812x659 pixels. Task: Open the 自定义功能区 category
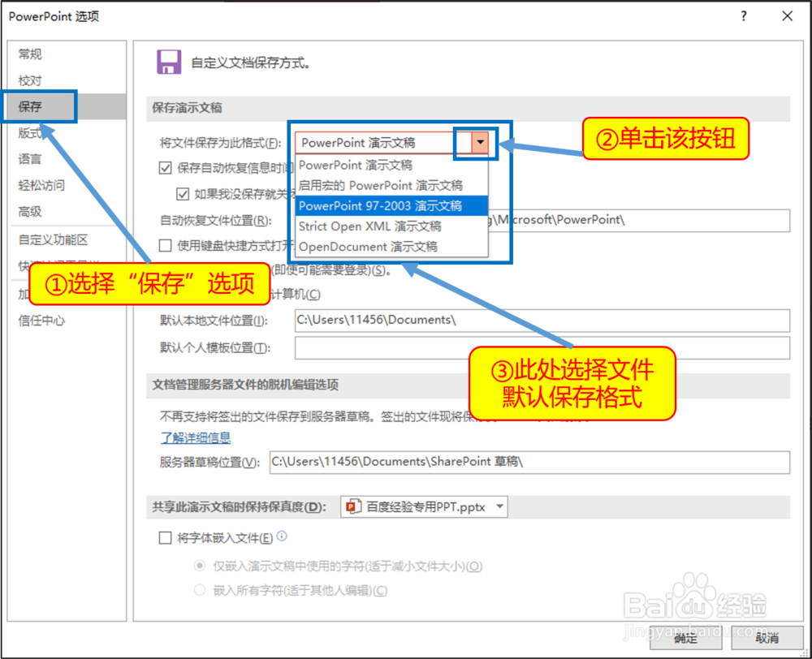pos(53,239)
